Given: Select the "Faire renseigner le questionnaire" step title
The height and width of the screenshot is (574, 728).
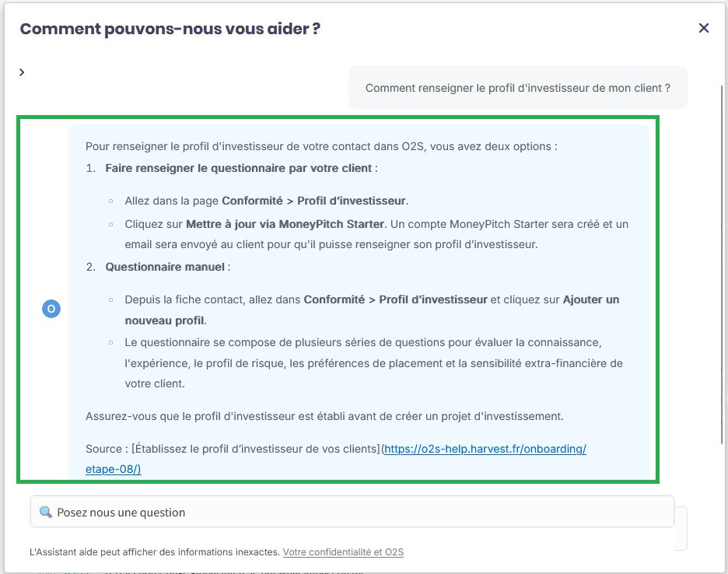Looking at the screenshot, I should click(238, 168).
